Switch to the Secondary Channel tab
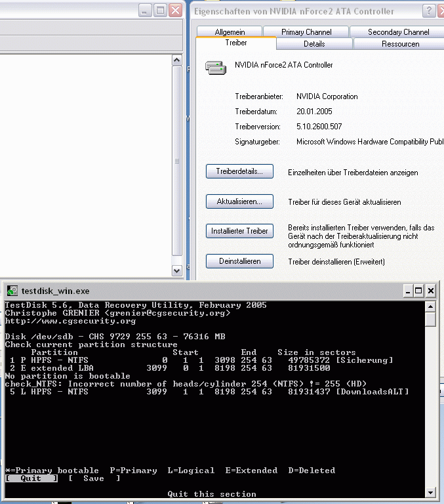The height and width of the screenshot is (504, 444). click(x=398, y=31)
